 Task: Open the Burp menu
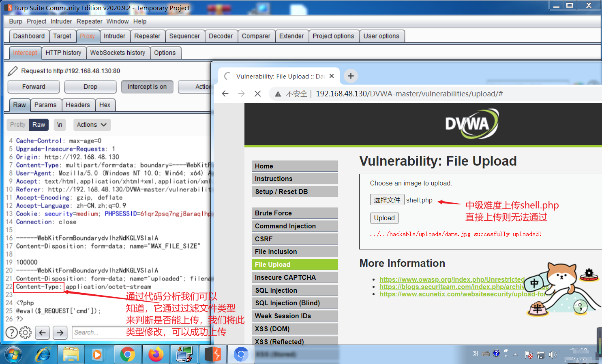pyautogui.click(x=16, y=21)
